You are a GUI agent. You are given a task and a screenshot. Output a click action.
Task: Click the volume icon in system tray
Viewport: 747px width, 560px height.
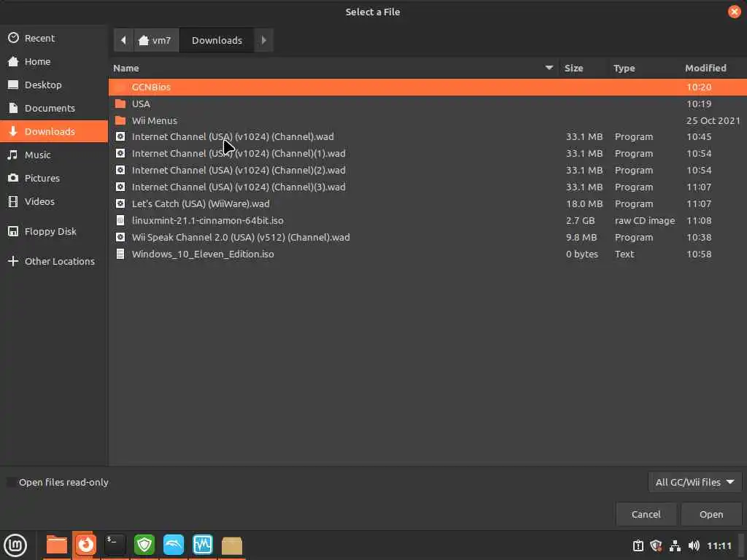click(694, 545)
